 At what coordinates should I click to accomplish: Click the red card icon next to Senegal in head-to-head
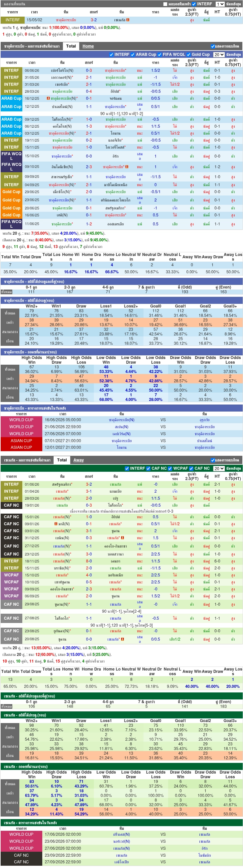pos(128,20)
